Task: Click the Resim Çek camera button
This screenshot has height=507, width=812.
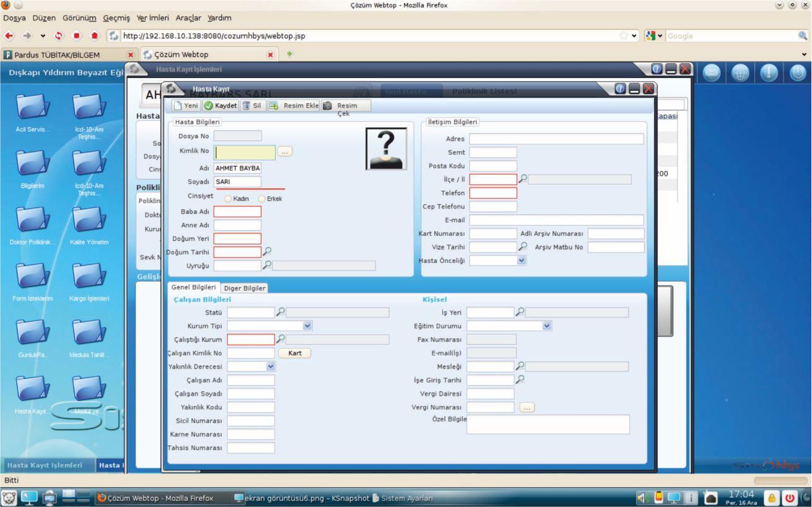Action: tap(346, 106)
